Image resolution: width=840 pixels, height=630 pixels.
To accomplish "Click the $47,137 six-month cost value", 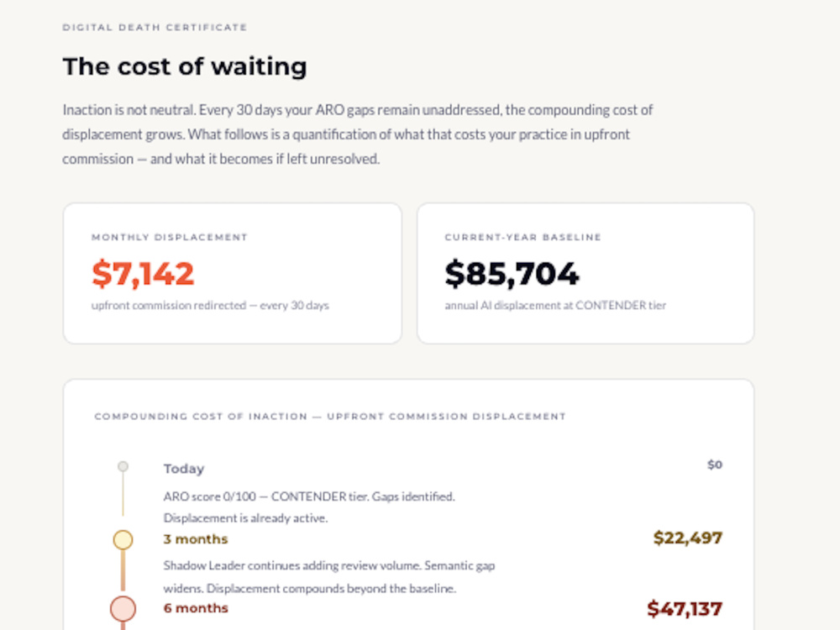I will click(x=685, y=608).
